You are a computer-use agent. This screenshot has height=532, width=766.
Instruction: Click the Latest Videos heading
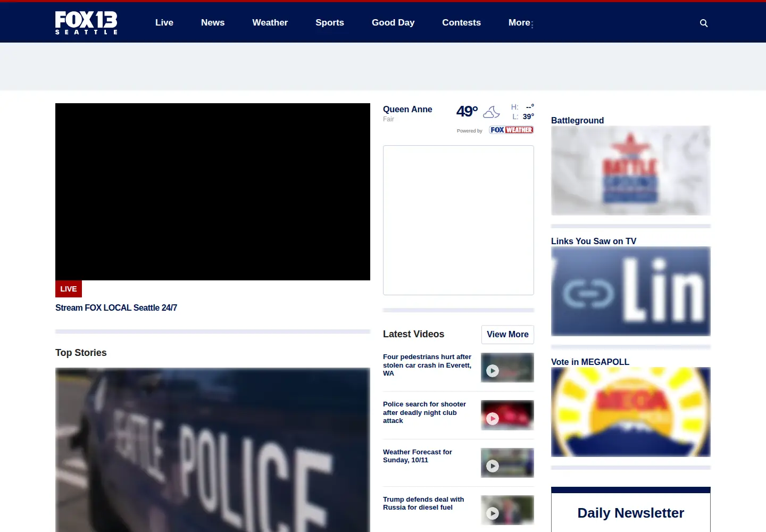pyautogui.click(x=413, y=334)
